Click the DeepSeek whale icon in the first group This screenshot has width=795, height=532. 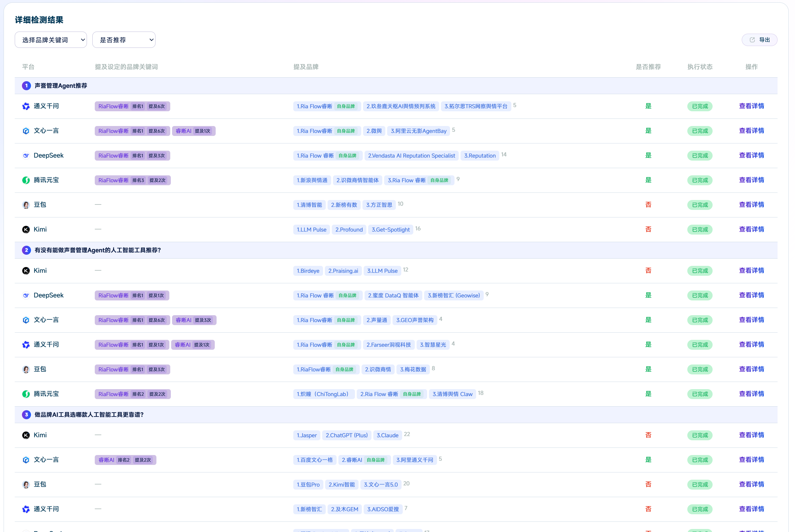pos(26,156)
